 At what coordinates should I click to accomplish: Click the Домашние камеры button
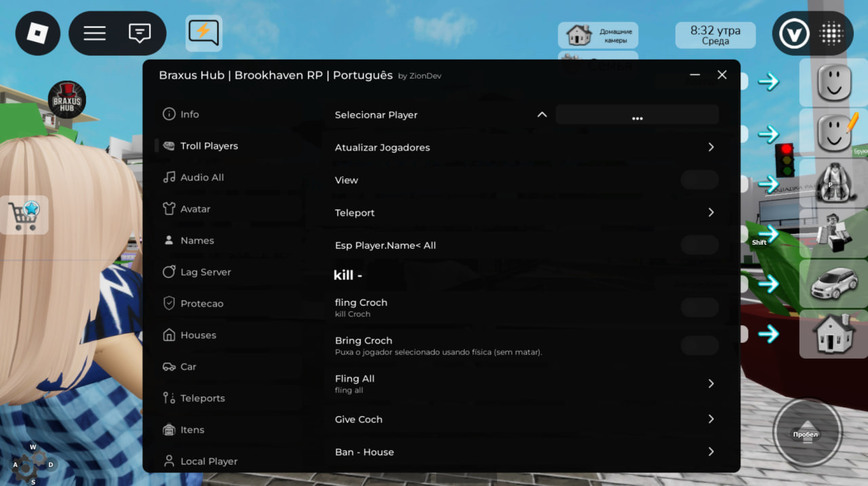pyautogui.click(x=597, y=36)
